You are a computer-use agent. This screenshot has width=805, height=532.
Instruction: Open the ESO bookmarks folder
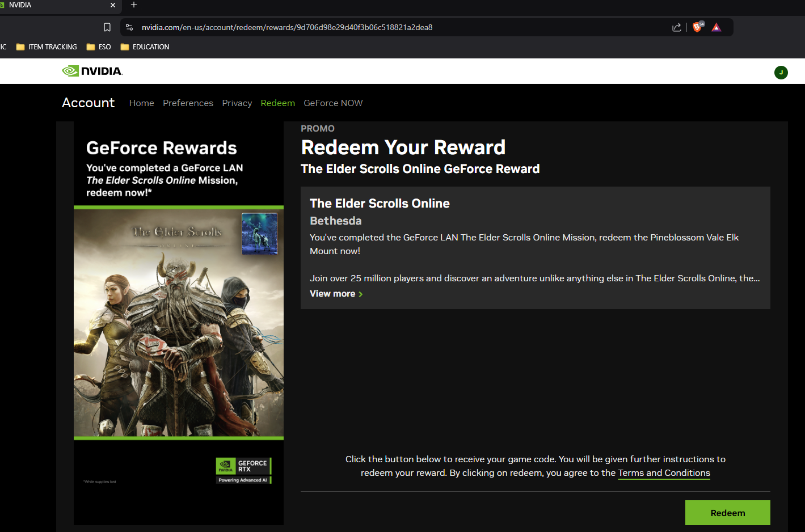[99, 47]
